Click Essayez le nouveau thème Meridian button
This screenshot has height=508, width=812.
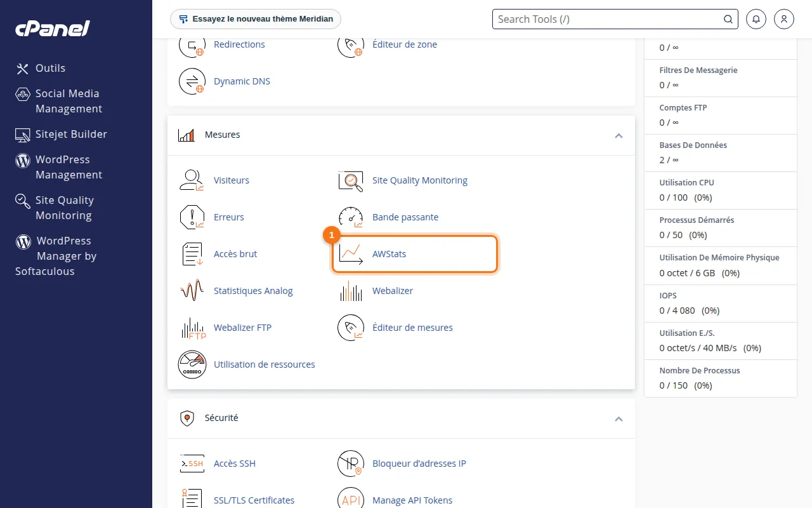pyautogui.click(x=256, y=19)
